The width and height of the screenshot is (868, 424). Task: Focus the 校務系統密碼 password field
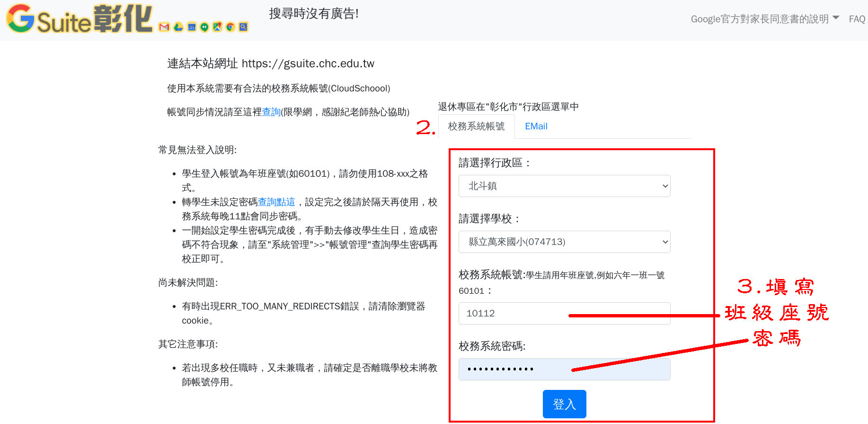click(x=564, y=369)
